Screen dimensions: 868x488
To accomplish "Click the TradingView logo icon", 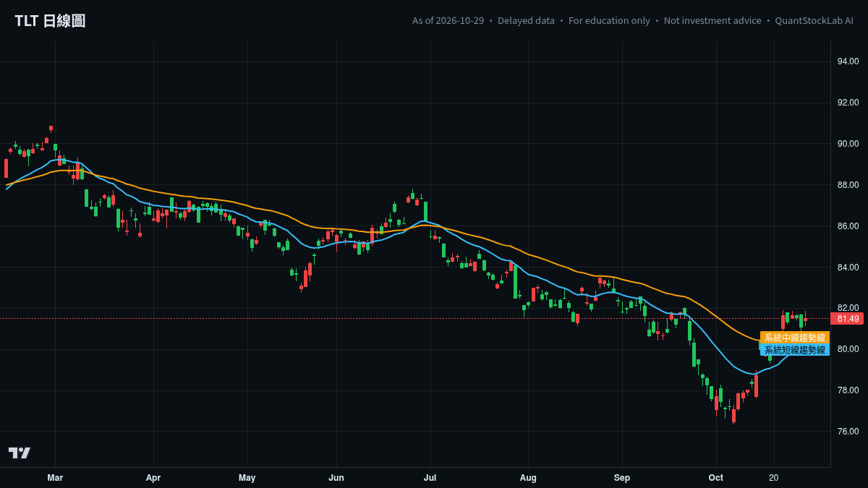I will pos(20,453).
